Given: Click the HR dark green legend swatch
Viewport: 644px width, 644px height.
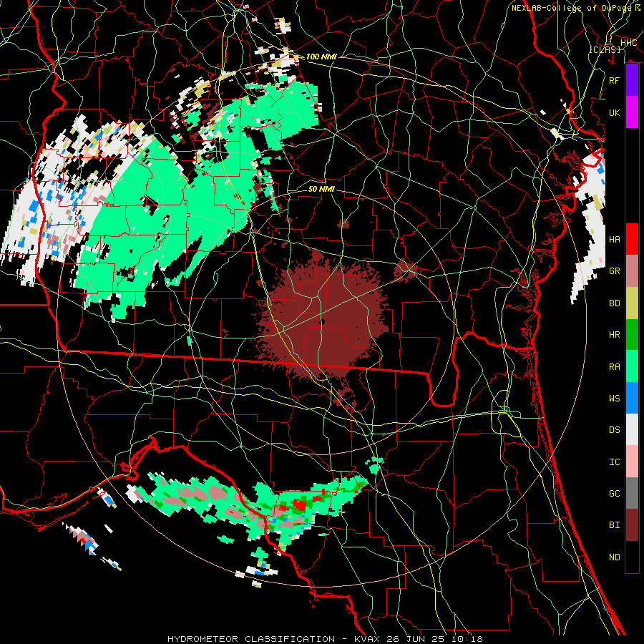Looking at the screenshot, I should [632, 335].
